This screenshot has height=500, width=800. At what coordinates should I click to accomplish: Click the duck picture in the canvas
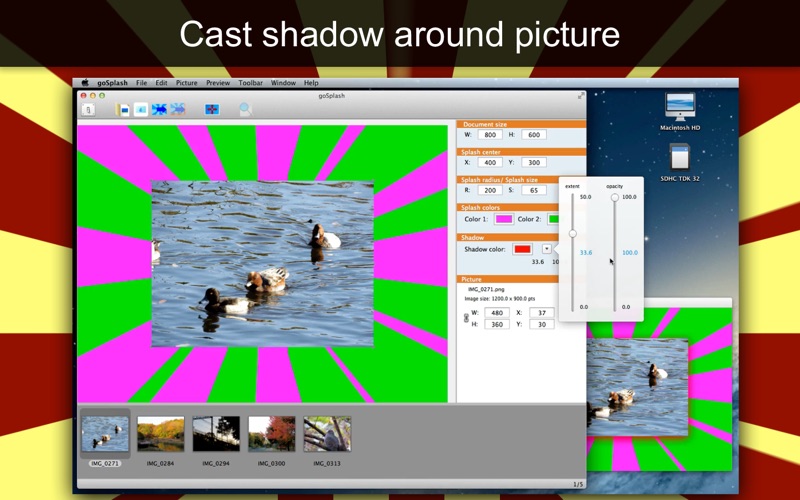point(262,263)
